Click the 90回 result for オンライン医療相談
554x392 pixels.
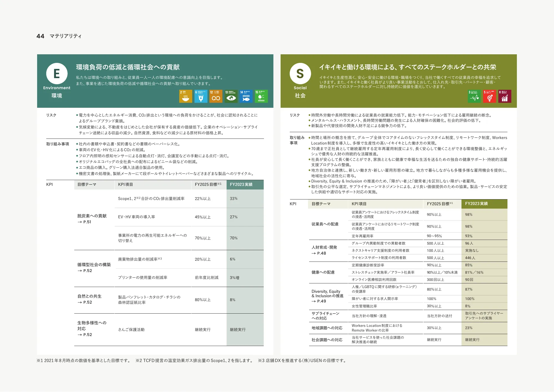469,280
